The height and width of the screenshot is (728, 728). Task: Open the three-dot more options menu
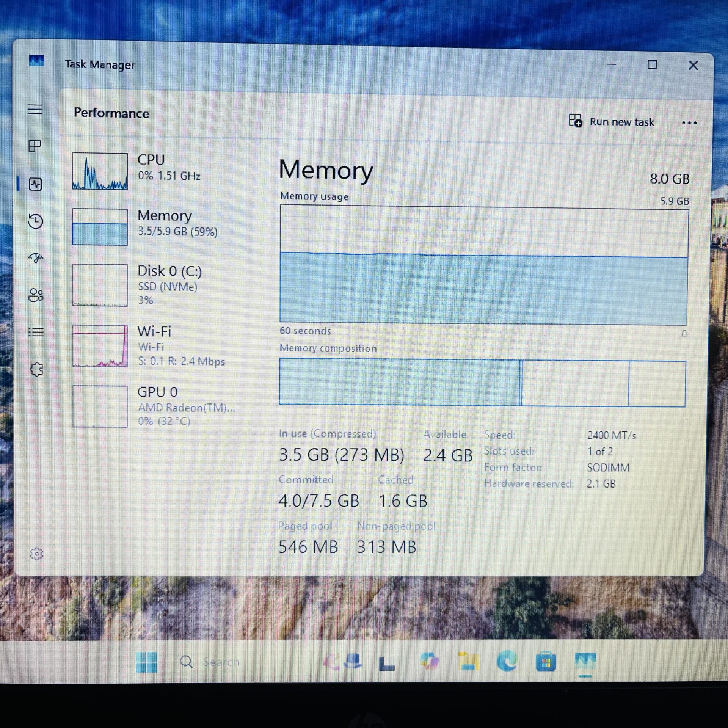689,122
